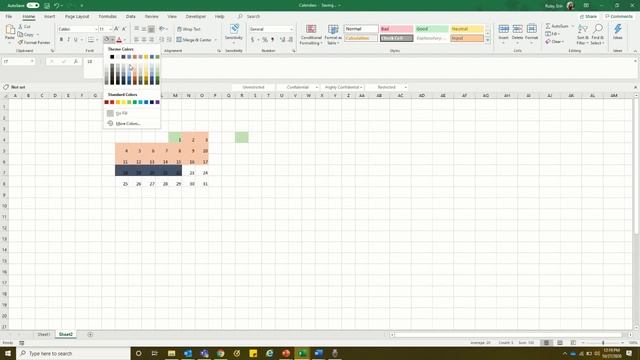Image resolution: width=640 pixels, height=360 pixels.
Task: Open Sort & Filter
Action: pyautogui.click(x=583, y=34)
